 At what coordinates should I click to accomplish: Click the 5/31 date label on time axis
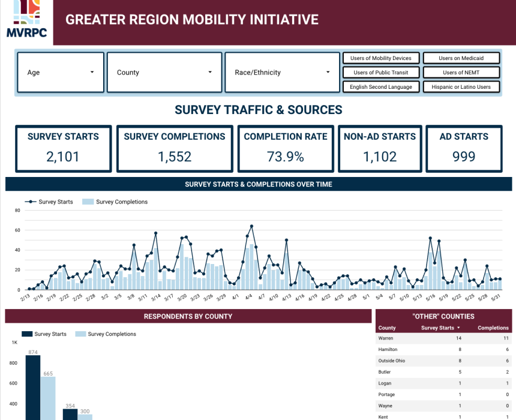click(x=496, y=297)
